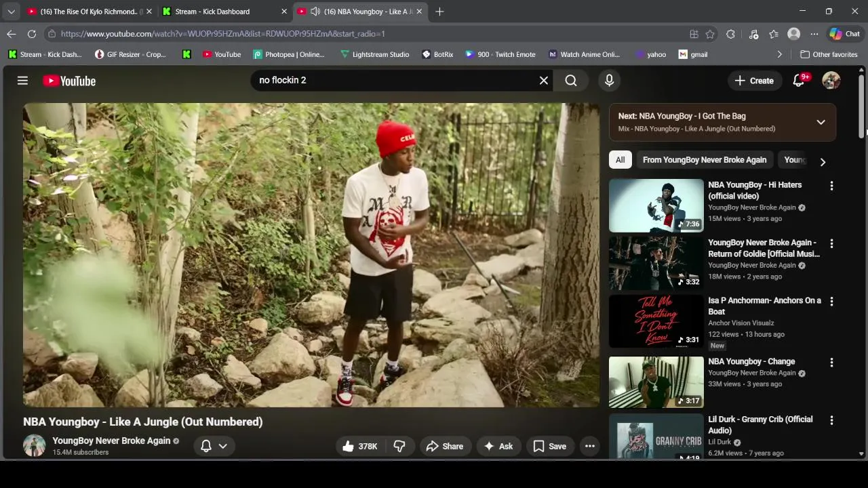Start voice search with microphone icon
The height and width of the screenshot is (488, 868).
tap(609, 81)
